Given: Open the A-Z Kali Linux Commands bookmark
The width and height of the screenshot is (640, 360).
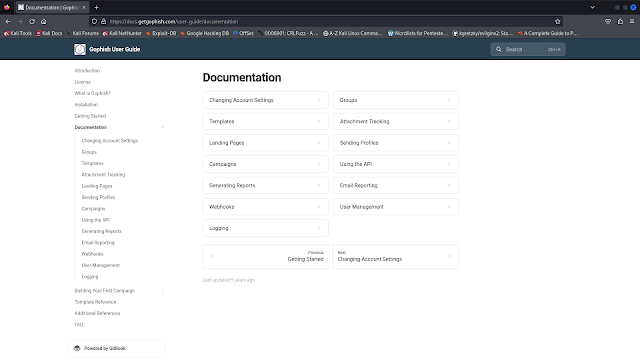Looking at the screenshot, I should pyautogui.click(x=353, y=33).
